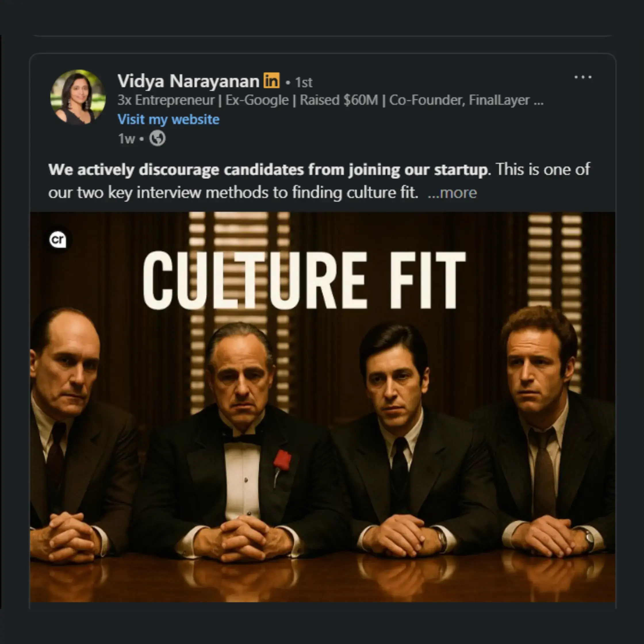Click the gold LinkedIn Premium badge

(272, 81)
